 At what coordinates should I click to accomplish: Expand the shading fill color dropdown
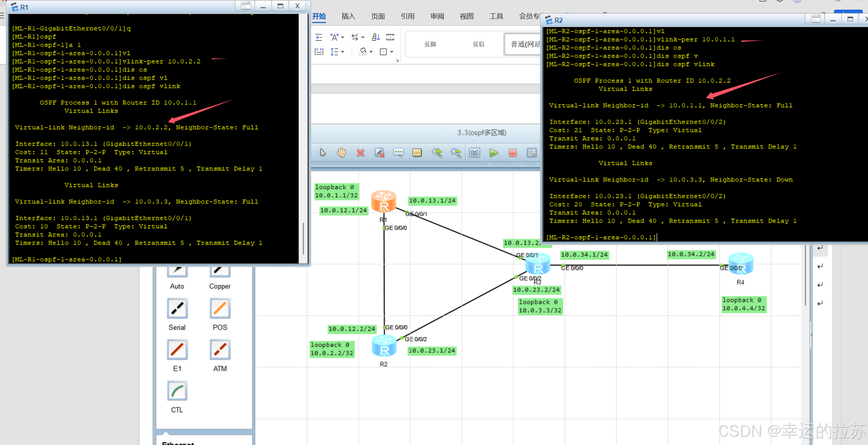pos(371,52)
